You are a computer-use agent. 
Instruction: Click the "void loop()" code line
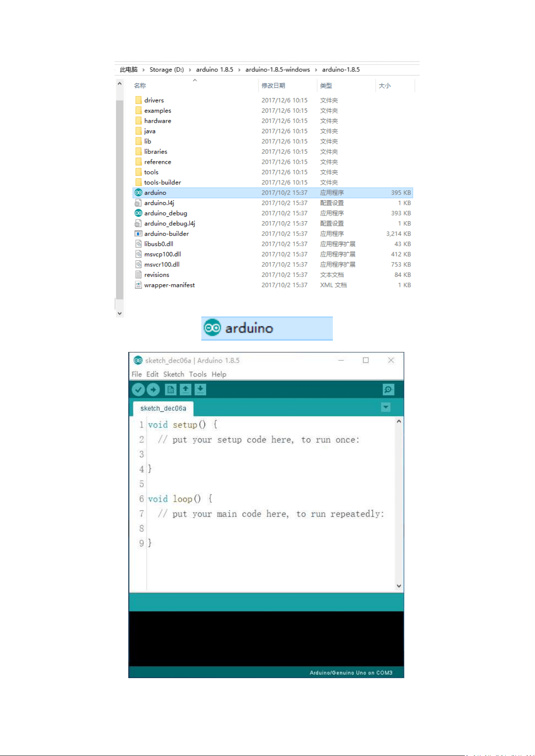(x=180, y=499)
